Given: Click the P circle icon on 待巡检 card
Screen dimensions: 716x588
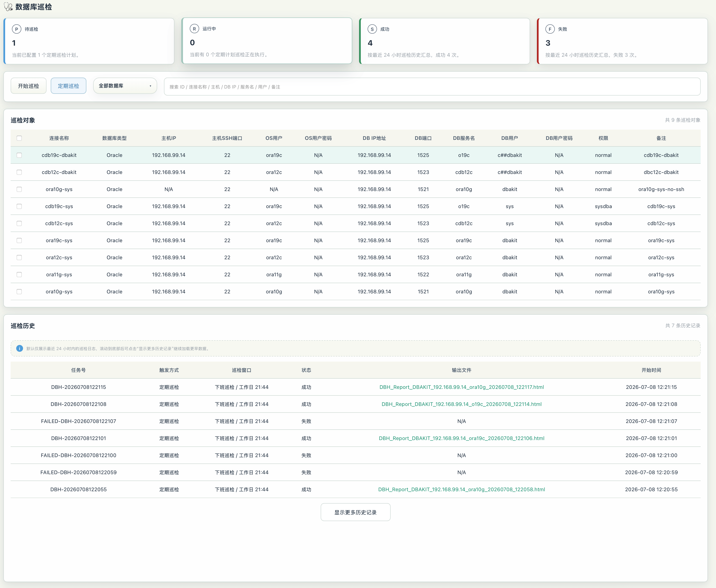Looking at the screenshot, I should pyautogui.click(x=17, y=29).
